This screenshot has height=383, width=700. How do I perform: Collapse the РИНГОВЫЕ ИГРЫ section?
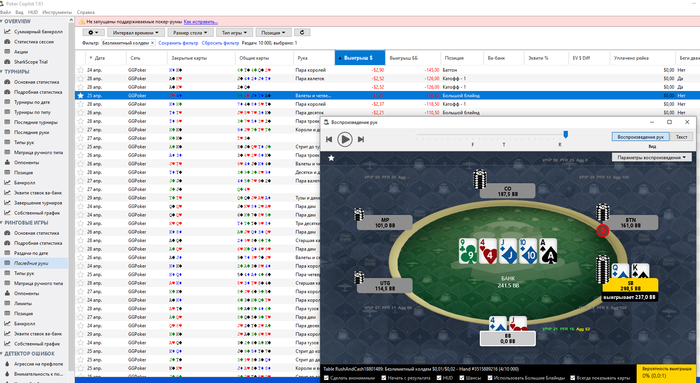[x=2, y=223]
